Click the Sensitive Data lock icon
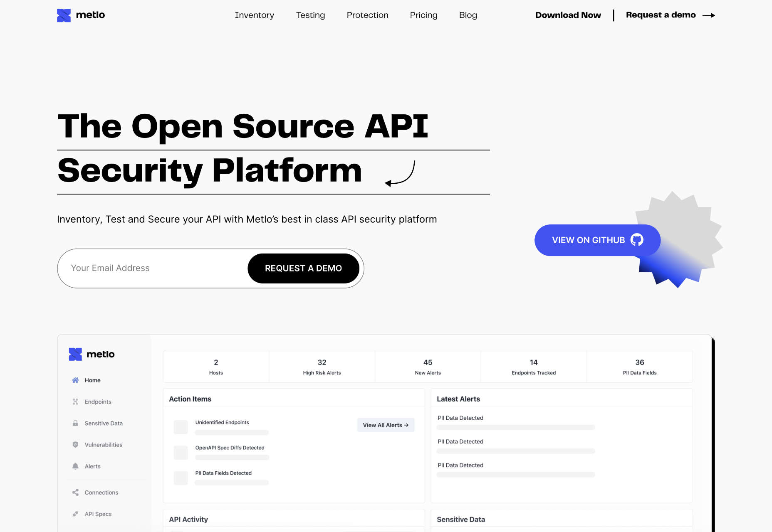Viewport: 772px width, 532px height. click(x=75, y=423)
